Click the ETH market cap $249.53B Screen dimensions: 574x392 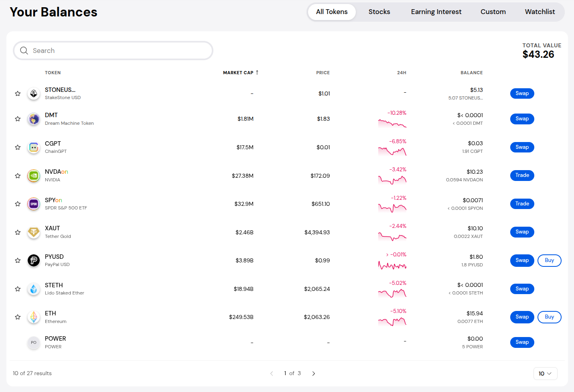[x=241, y=317]
